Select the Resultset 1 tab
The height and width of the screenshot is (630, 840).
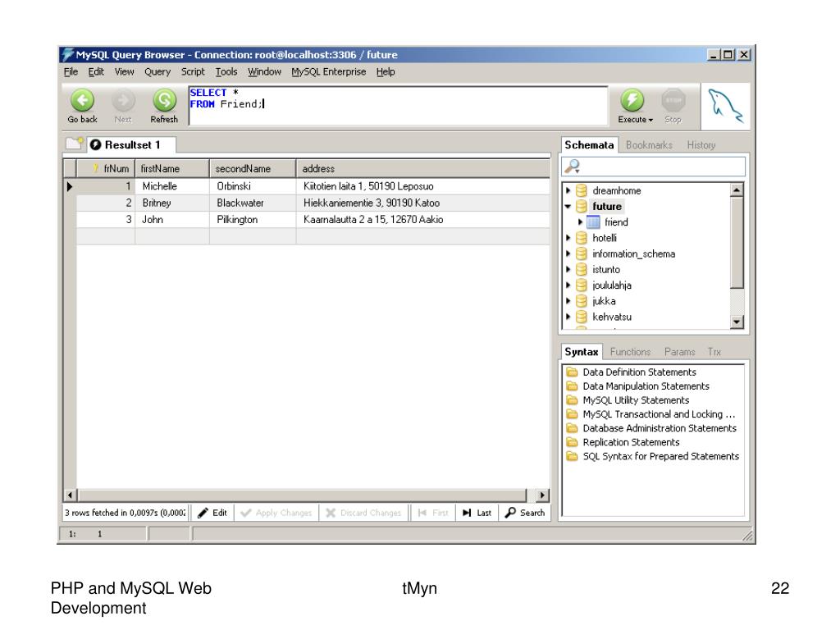132,144
